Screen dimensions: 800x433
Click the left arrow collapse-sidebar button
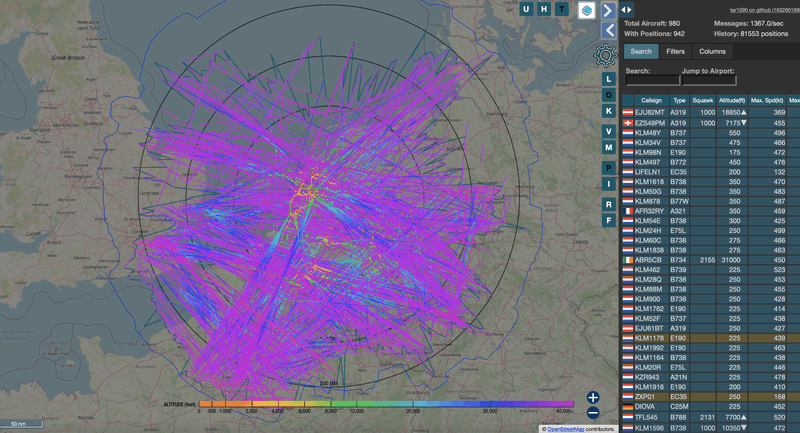[608, 31]
